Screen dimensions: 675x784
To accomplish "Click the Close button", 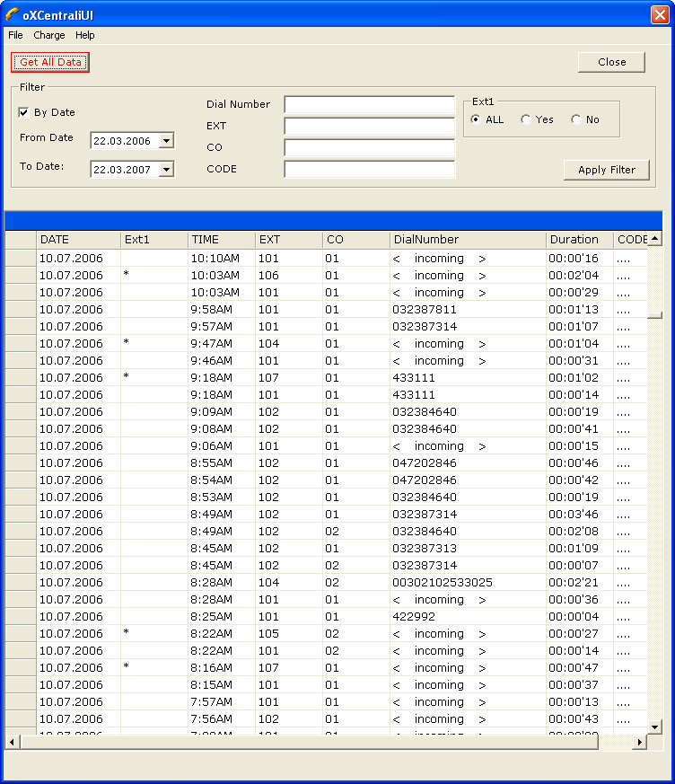I will (611, 62).
